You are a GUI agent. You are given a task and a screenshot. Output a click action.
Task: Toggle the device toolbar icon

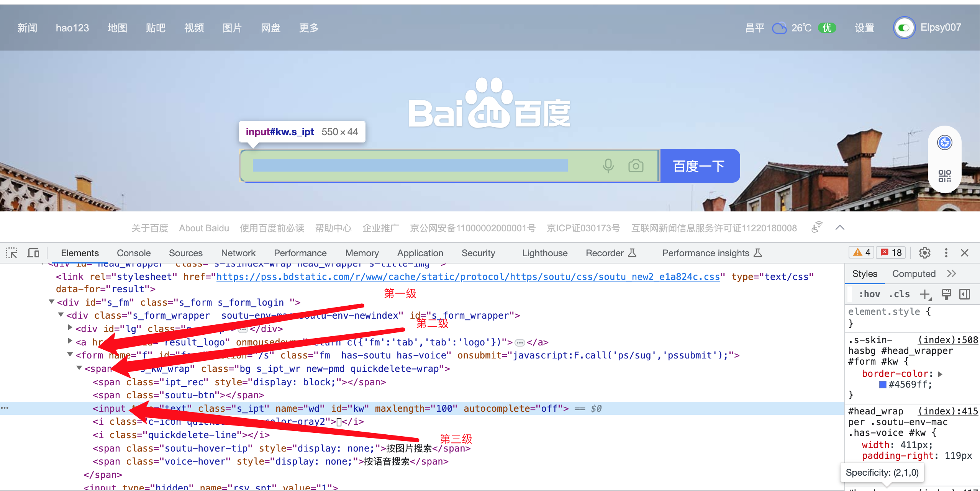(33, 253)
